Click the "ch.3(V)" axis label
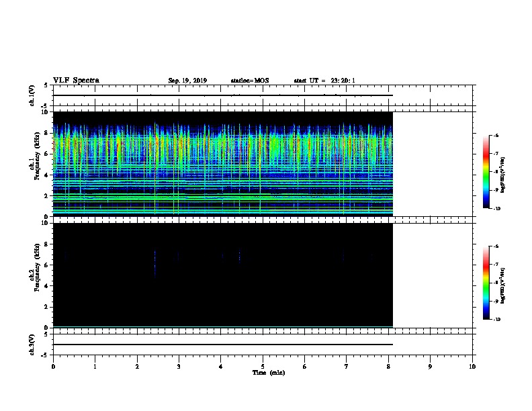The width and height of the screenshot is (532, 411). click(32, 345)
